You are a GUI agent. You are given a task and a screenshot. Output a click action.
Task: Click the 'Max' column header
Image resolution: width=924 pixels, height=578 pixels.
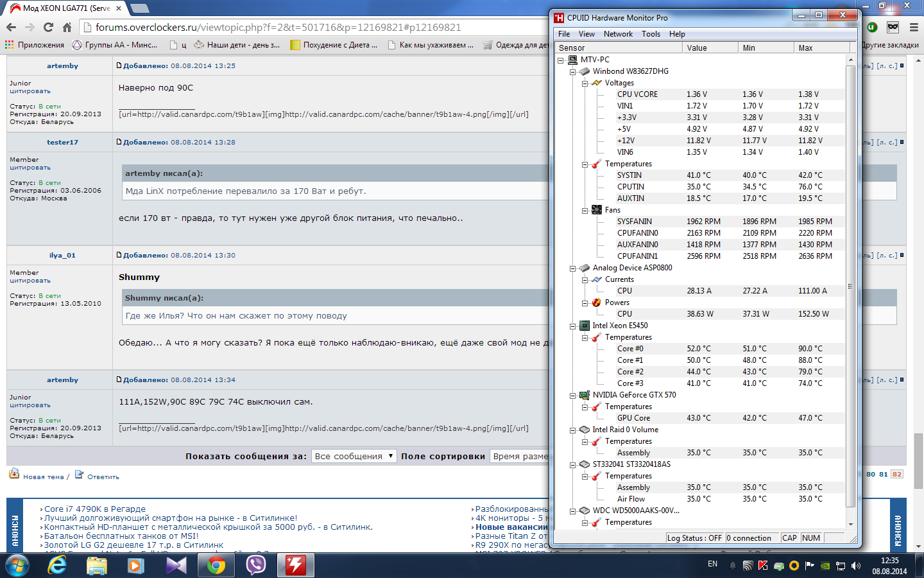point(821,48)
